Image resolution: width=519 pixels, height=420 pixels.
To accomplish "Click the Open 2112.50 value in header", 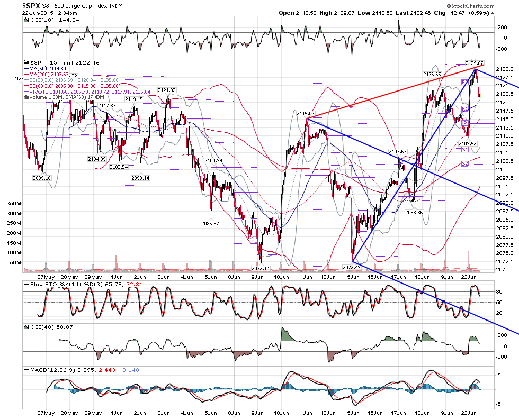I will click(x=299, y=13).
